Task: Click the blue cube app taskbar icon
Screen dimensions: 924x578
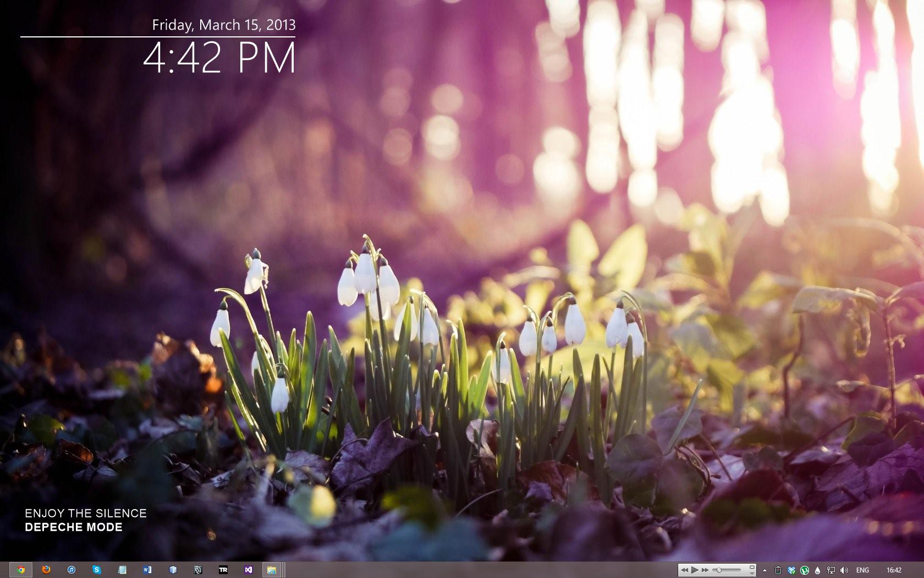Action: pos(173,570)
